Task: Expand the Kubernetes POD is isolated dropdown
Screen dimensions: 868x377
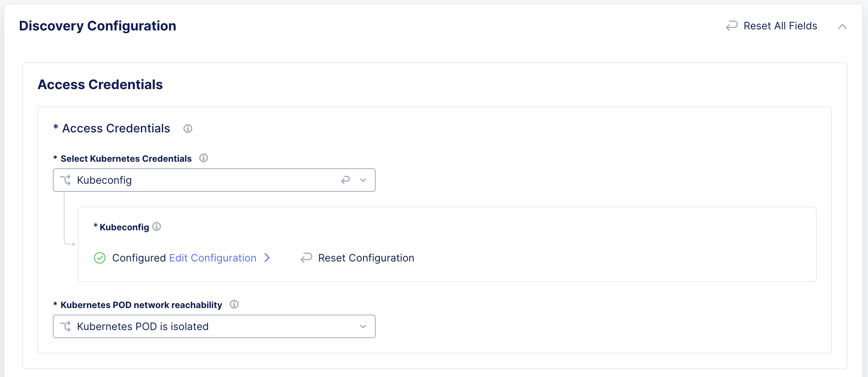Action: 363,326
